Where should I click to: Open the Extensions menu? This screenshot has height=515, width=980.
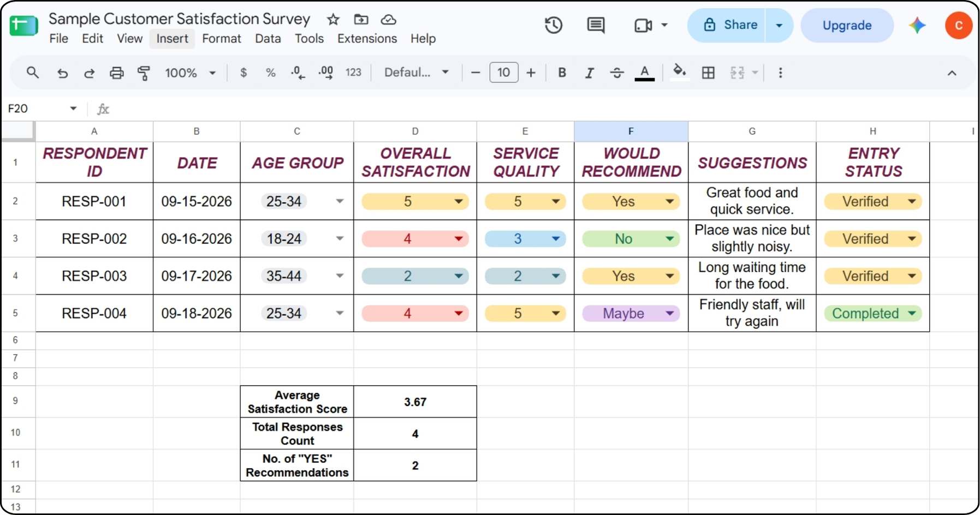[x=367, y=39]
